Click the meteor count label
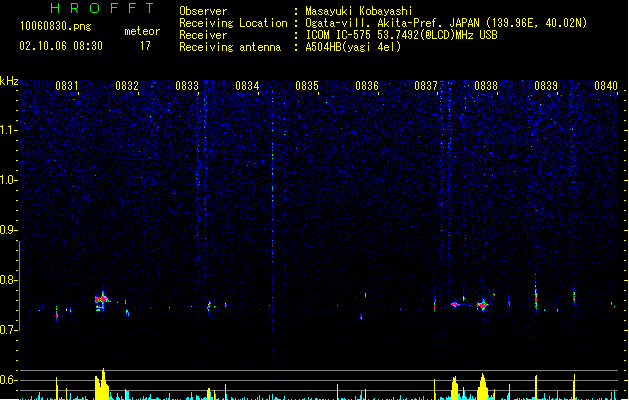The width and height of the screenshot is (629, 400). (142, 31)
